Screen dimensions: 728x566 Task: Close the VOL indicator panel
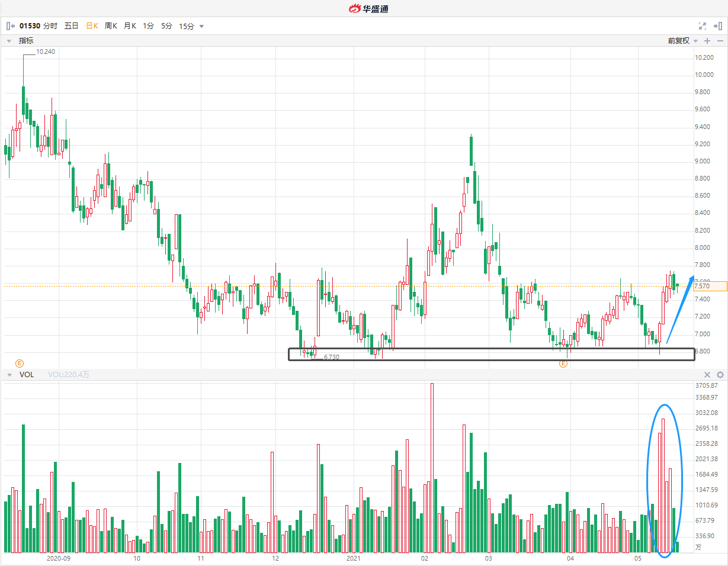tap(707, 375)
